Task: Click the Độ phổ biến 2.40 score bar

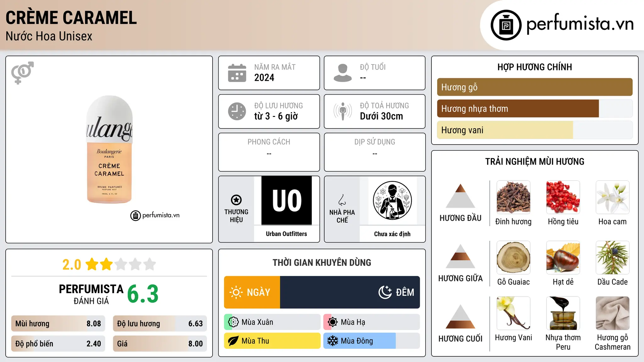Action: click(58, 344)
